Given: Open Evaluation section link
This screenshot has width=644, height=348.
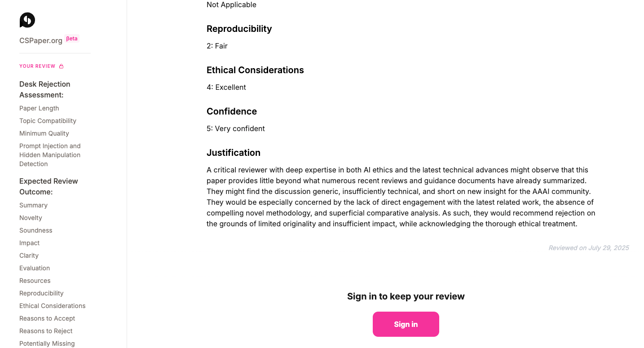Looking at the screenshot, I should pos(35,268).
